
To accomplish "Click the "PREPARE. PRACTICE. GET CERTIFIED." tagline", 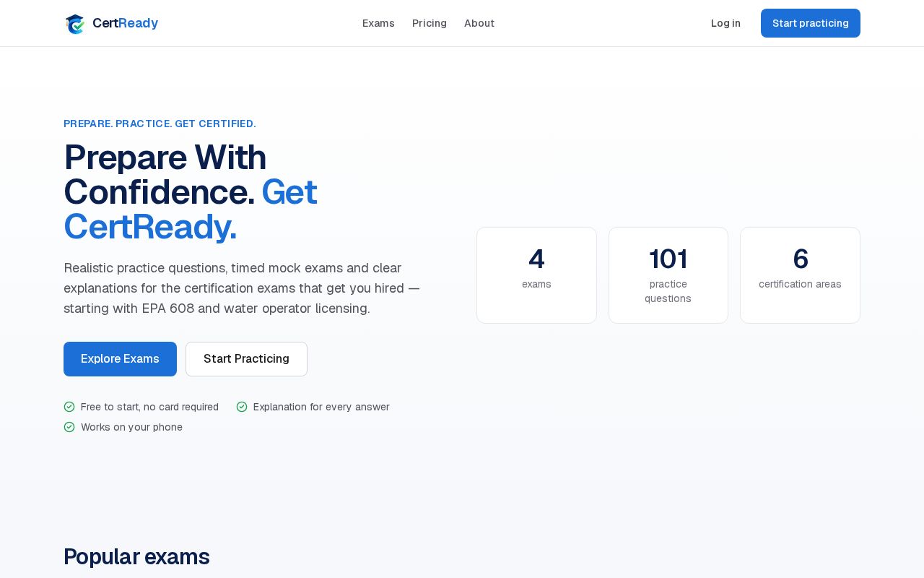I will click(160, 124).
